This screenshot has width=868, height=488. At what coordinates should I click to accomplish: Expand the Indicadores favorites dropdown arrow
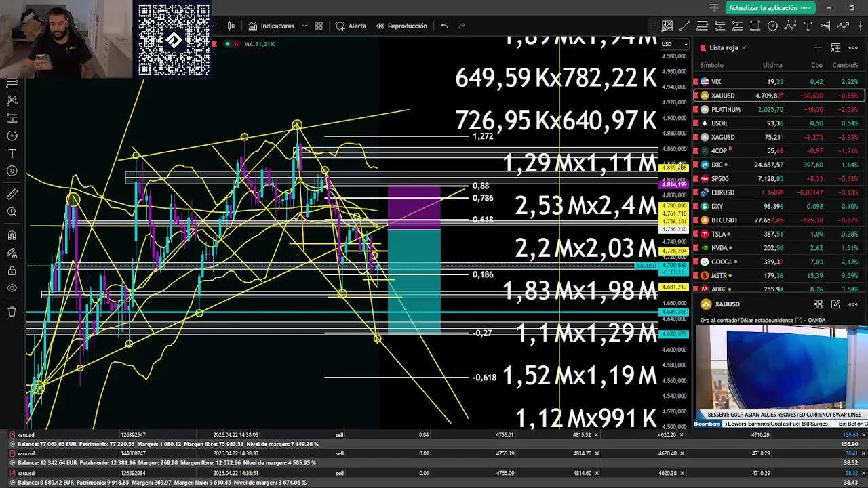304,26
